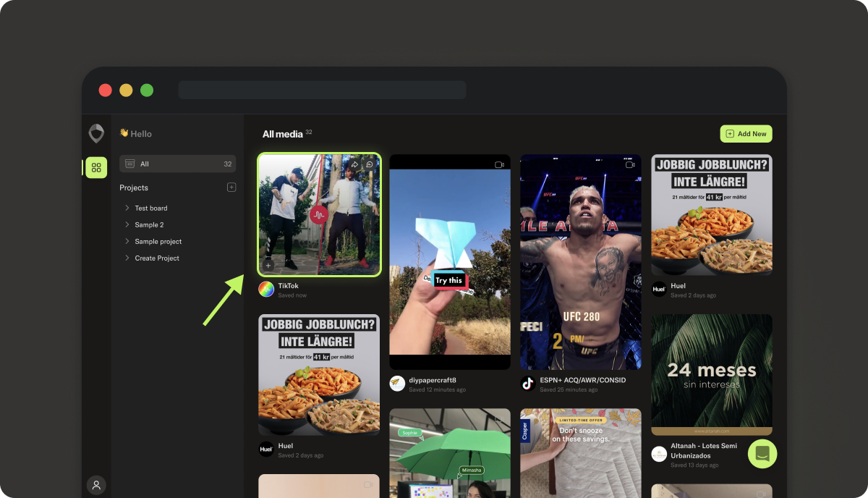Open the highlighted TikTok dance thumbnail

click(319, 215)
